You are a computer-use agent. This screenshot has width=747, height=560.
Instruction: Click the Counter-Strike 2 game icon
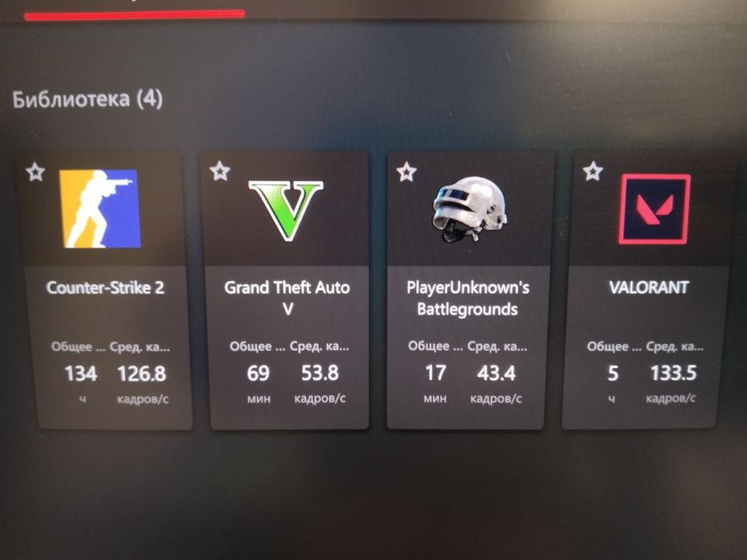point(100,209)
